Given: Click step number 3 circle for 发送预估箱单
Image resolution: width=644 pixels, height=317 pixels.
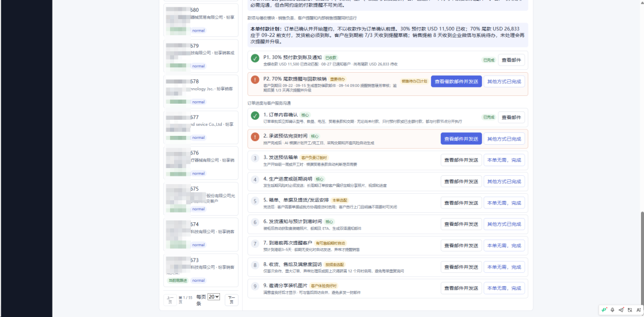Looking at the screenshot, I should pyautogui.click(x=255, y=158).
